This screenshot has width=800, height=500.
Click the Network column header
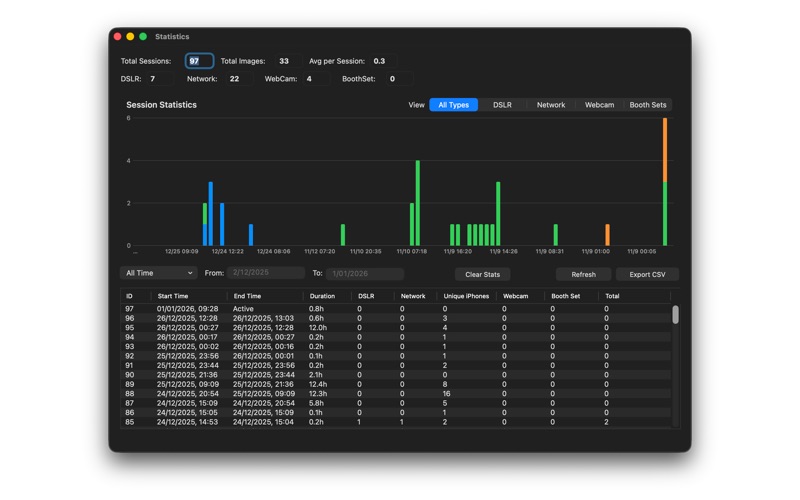(415, 296)
